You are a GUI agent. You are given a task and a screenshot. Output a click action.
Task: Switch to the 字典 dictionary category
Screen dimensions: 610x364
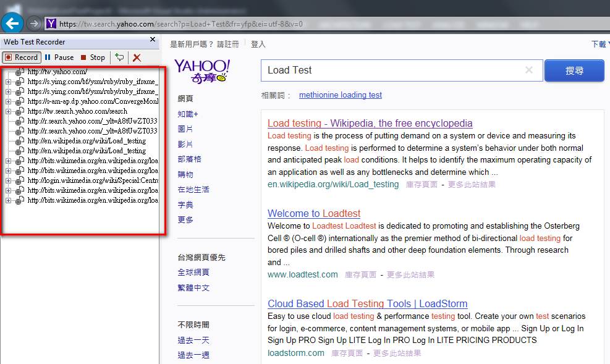click(x=185, y=205)
